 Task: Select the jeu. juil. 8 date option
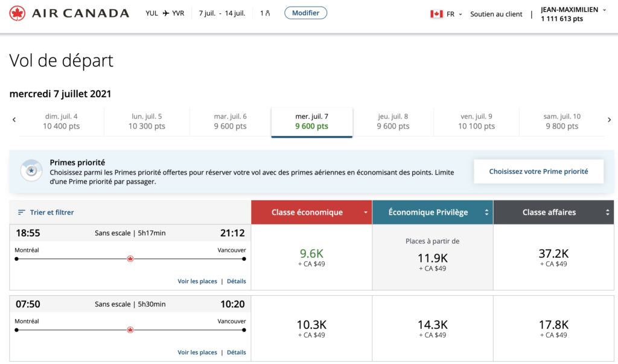[394, 121]
